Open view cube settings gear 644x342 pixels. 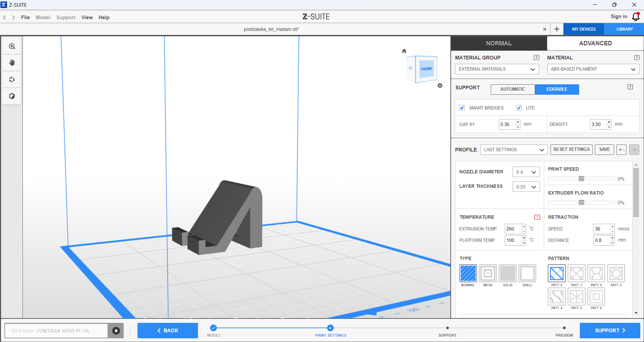click(x=440, y=86)
